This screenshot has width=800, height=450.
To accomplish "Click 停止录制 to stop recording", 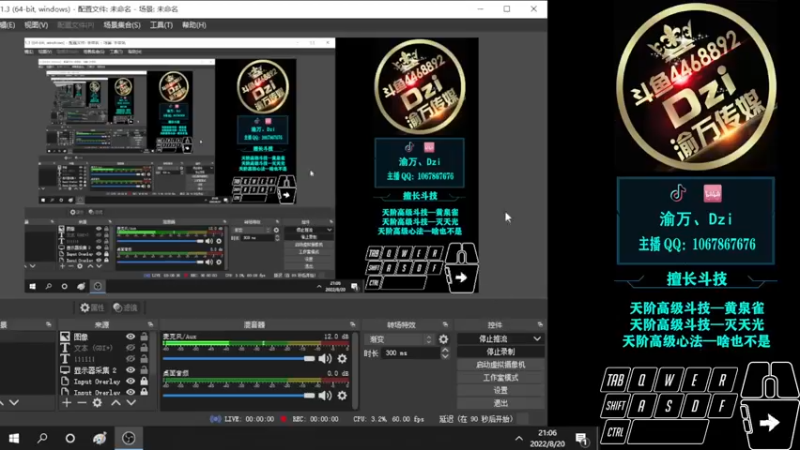I will pos(501,352).
